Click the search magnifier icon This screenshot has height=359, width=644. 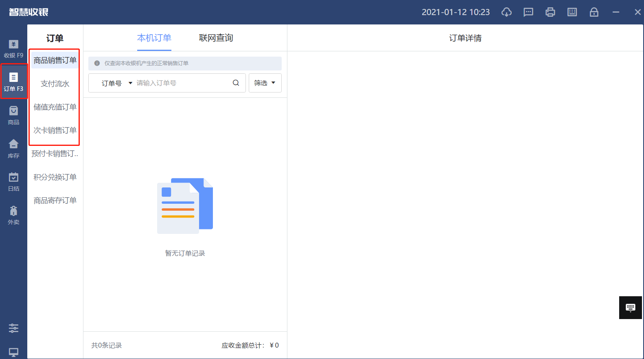[236, 83]
